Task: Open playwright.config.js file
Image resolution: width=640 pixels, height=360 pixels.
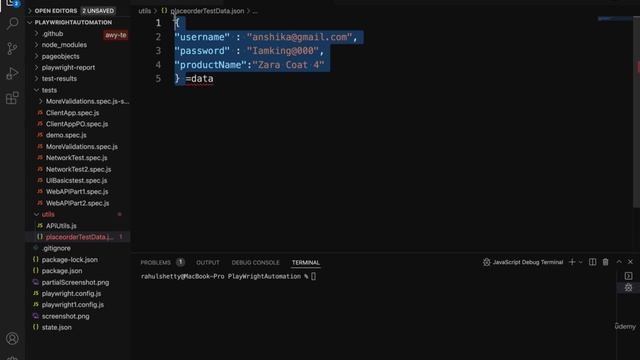Action: coord(71,293)
